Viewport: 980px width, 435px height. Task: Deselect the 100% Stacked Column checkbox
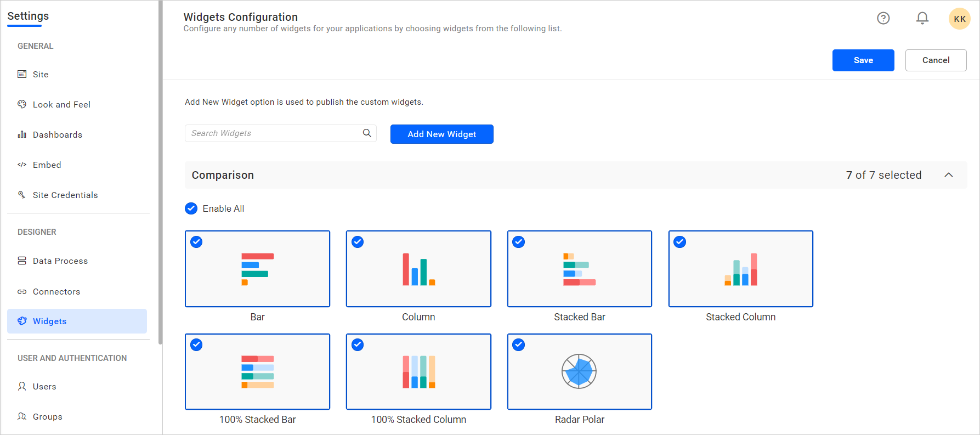(358, 344)
